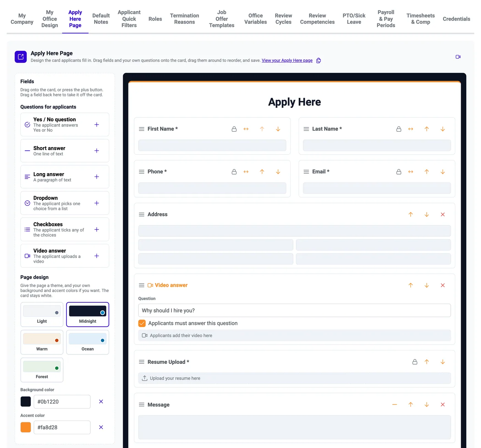
Task: Choose the Warm theme
Action: click(x=42, y=342)
